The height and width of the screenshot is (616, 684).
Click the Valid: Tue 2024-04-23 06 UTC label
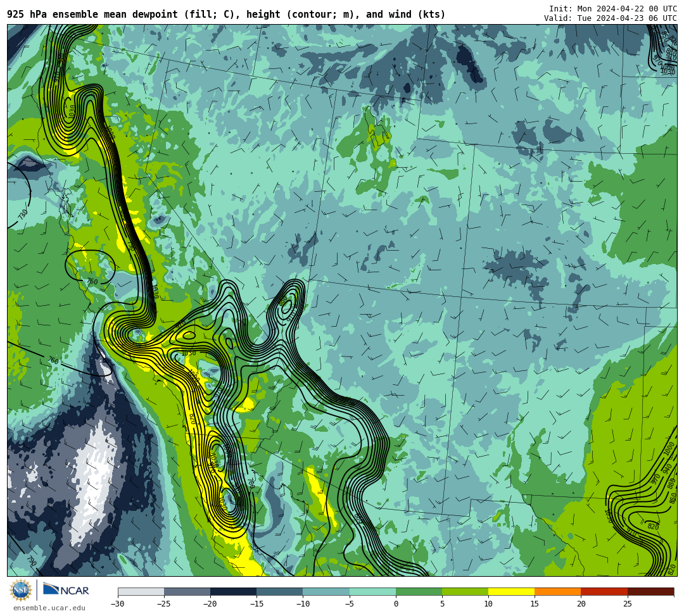pos(611,18)
